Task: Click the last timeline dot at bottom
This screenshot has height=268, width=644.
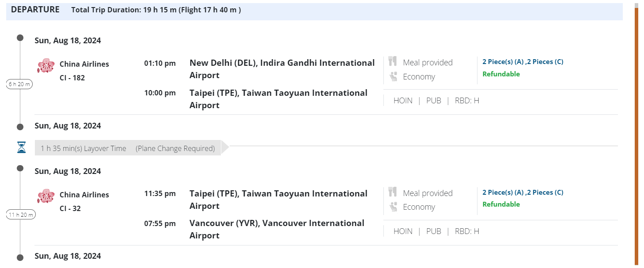Action: pos(20,257)
